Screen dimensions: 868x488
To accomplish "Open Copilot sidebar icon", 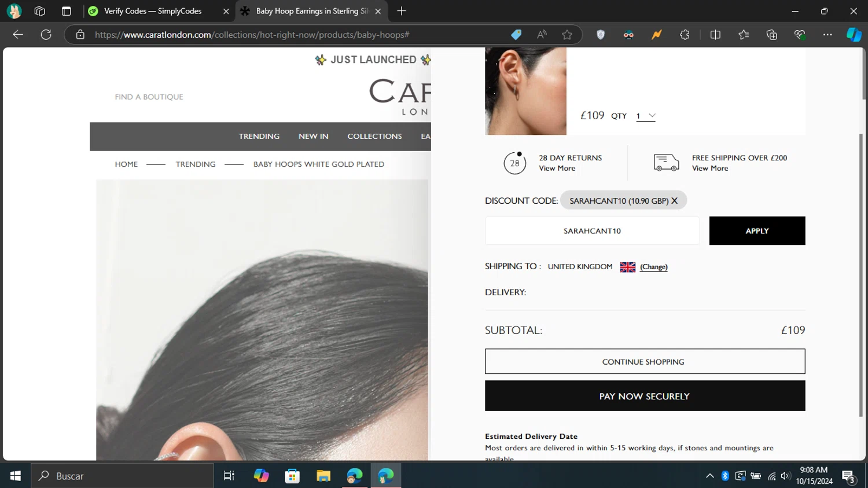I will pos(854,35).
